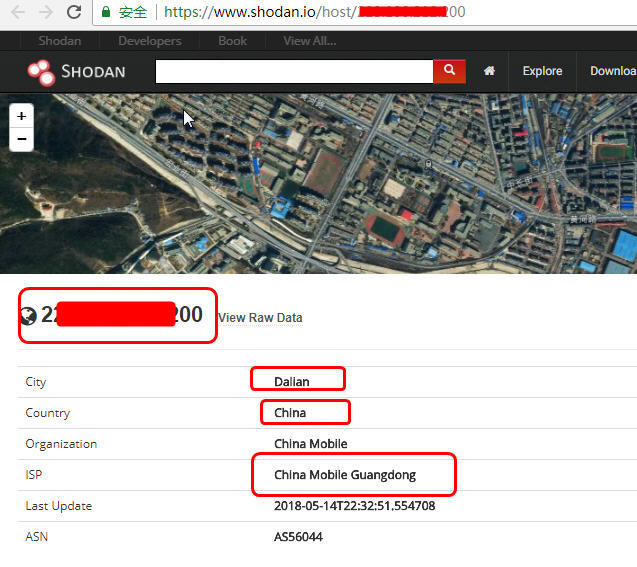Click the browser forward arrow
Image resolution: width=637 pixels, height=567 pixels.
[x=46, y=12]
